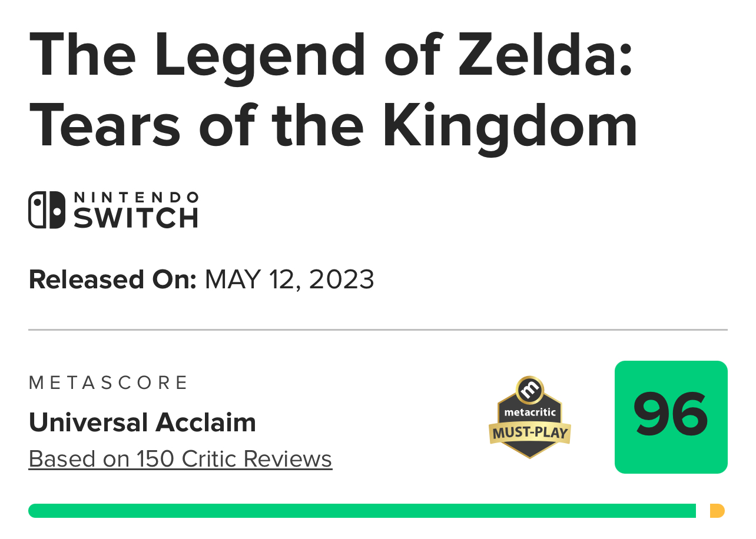Click the NINTENDO text above SWITCH
756x539 pixels.
coord(135,197)
